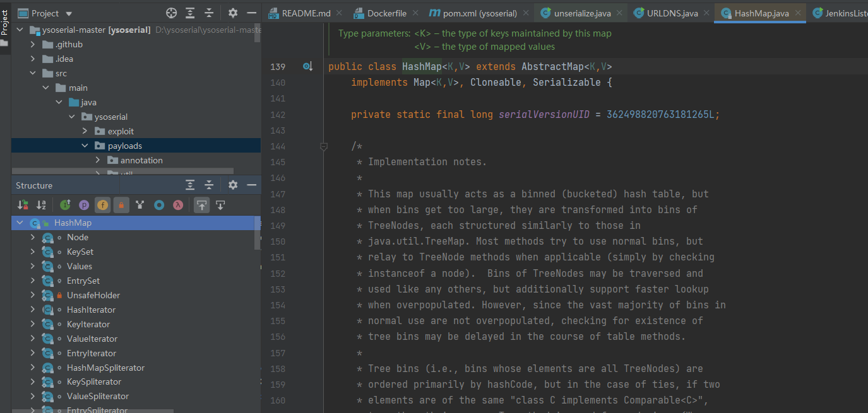Expand the .idea folder
The width and height of the screenshot is (868, 413).
(33, 59)
